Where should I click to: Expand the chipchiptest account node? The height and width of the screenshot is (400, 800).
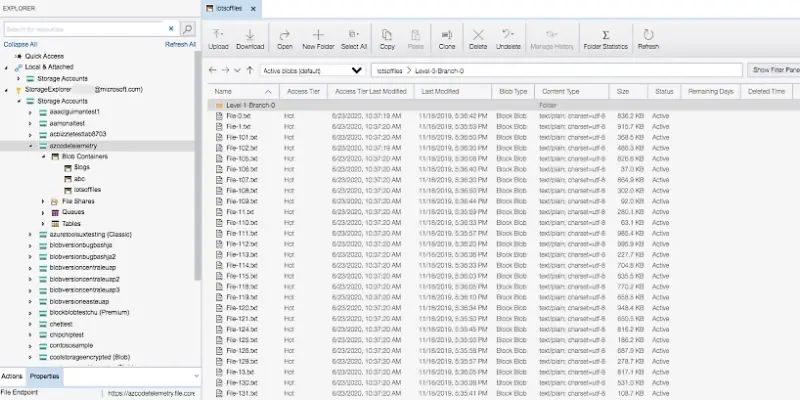click(31, 335)
